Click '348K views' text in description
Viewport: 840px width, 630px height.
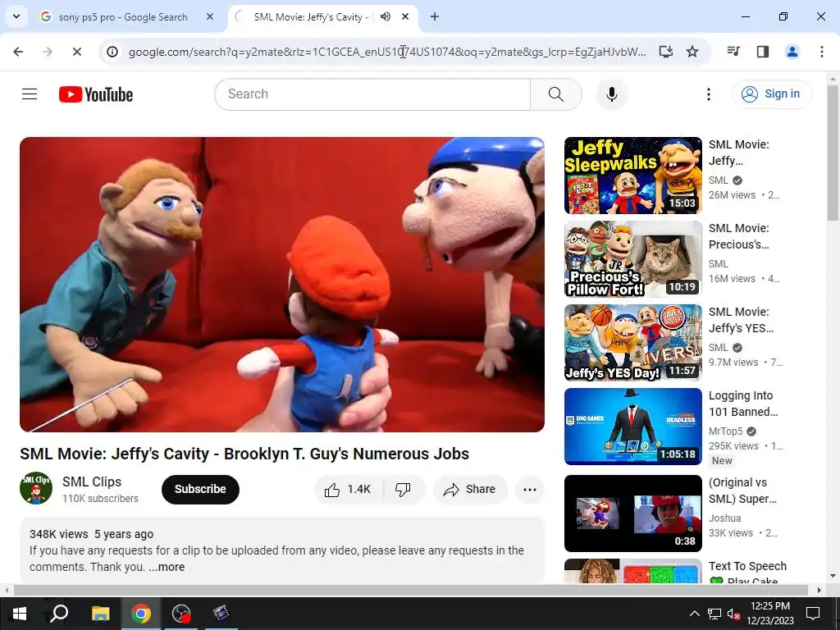[58, 534]
